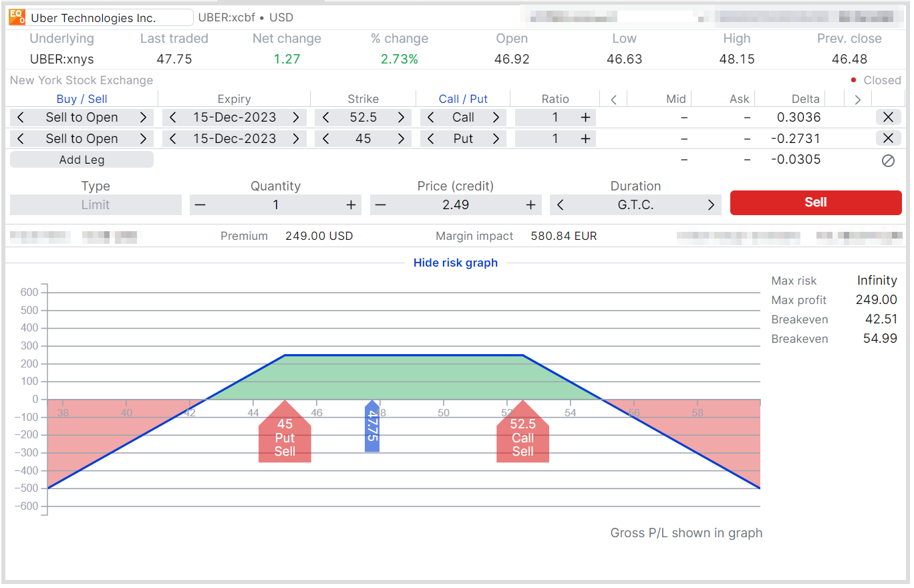Increase strike arrow on 45 leg
Viewport: 914px width, 588px height.
click(x=401, y=139)
